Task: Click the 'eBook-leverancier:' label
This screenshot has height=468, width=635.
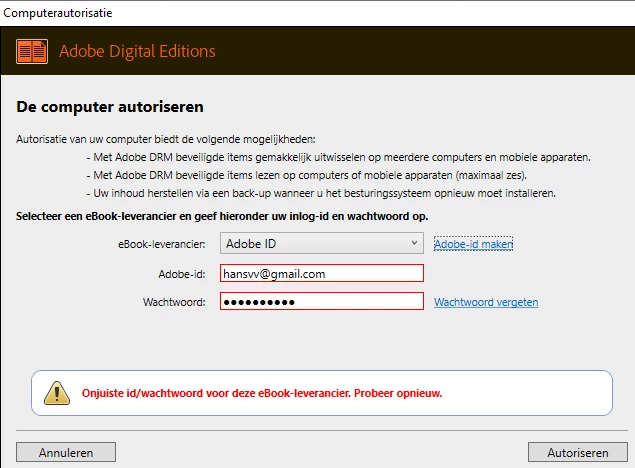Action: click(x=162, y=245)
